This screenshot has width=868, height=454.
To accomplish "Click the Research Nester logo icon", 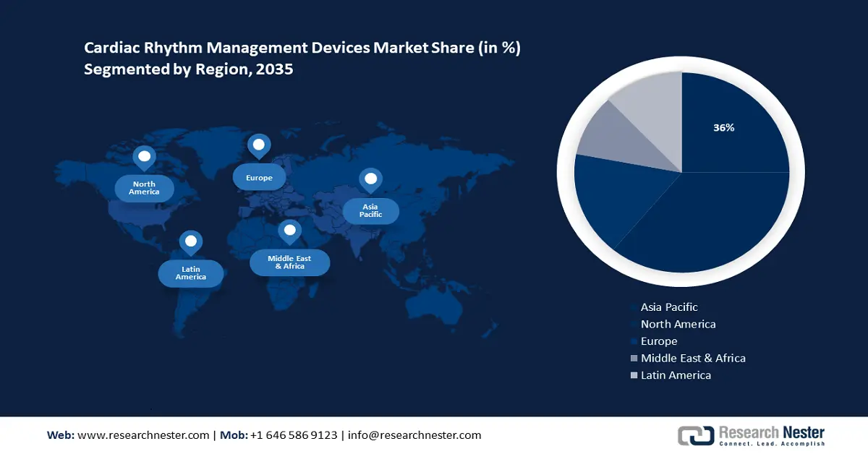I will [696, 435].
